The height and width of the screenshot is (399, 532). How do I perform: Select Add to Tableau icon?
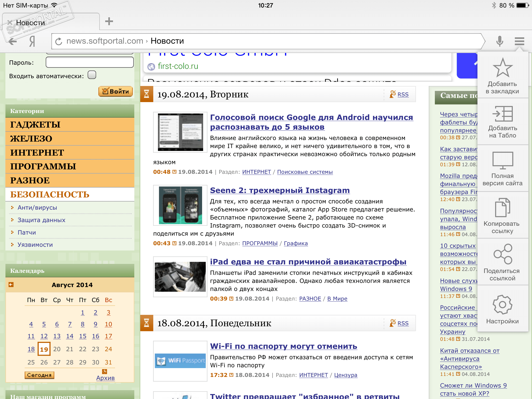pyautogui.click(x=502, y=114)
